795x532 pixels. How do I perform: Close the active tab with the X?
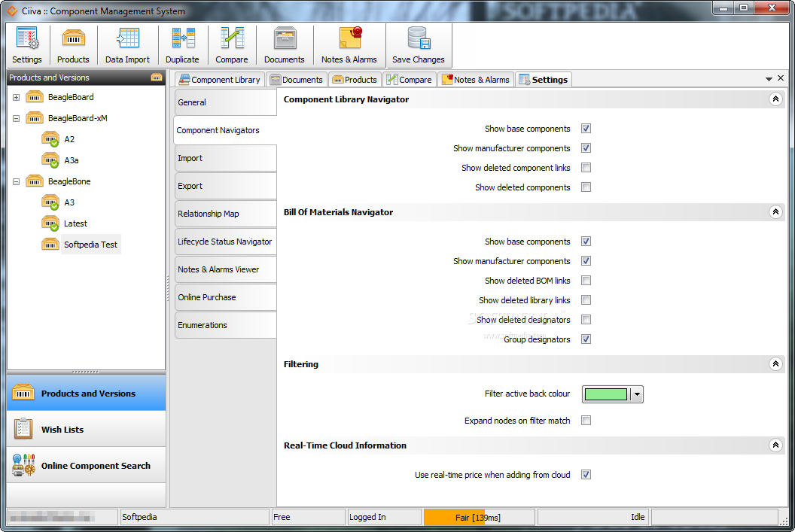pyautogui.click(x=781, y=78)
